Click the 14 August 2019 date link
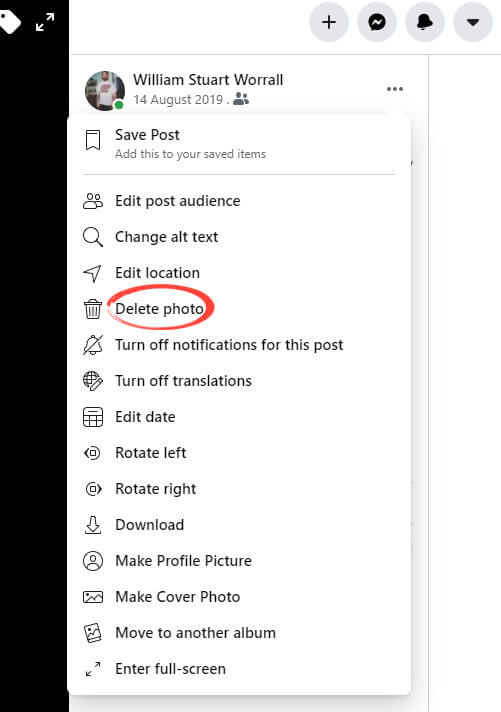 (178, 99)
